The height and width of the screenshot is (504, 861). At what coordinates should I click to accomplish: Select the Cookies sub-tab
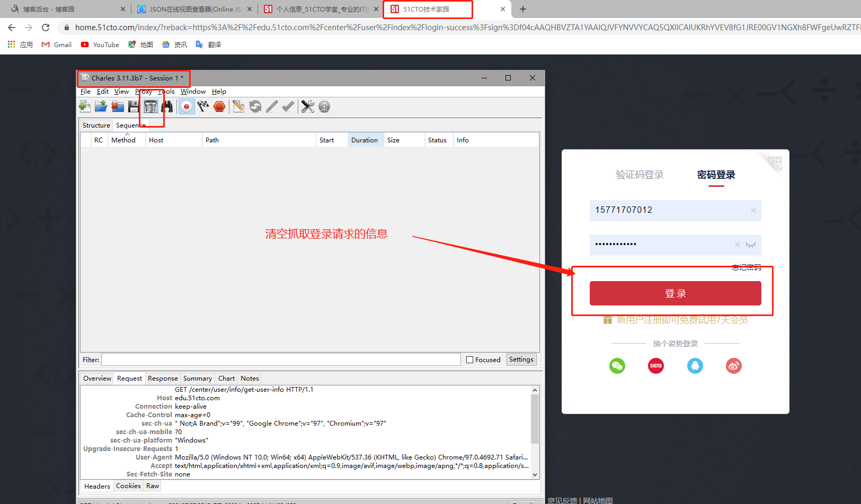(x=128, y=486)
